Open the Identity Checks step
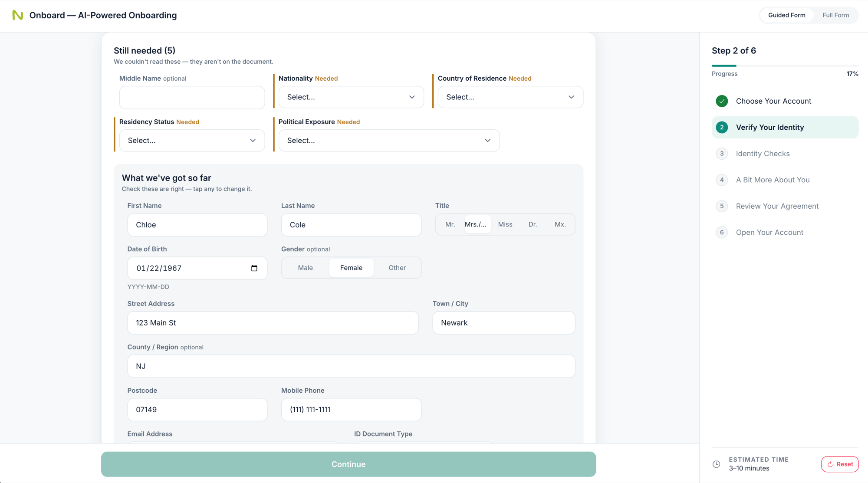 (x=785, y=154)
